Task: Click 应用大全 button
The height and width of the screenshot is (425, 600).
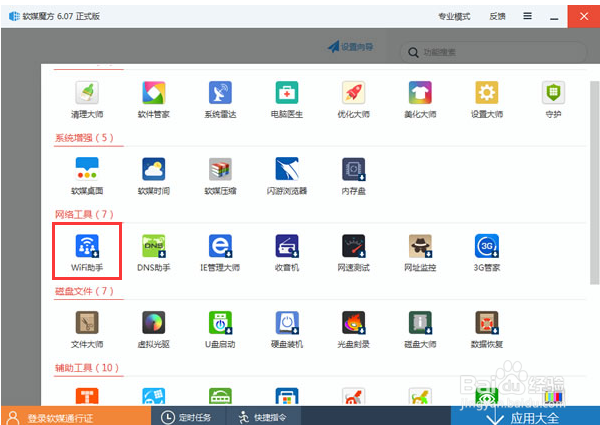Action: (525, 417)
